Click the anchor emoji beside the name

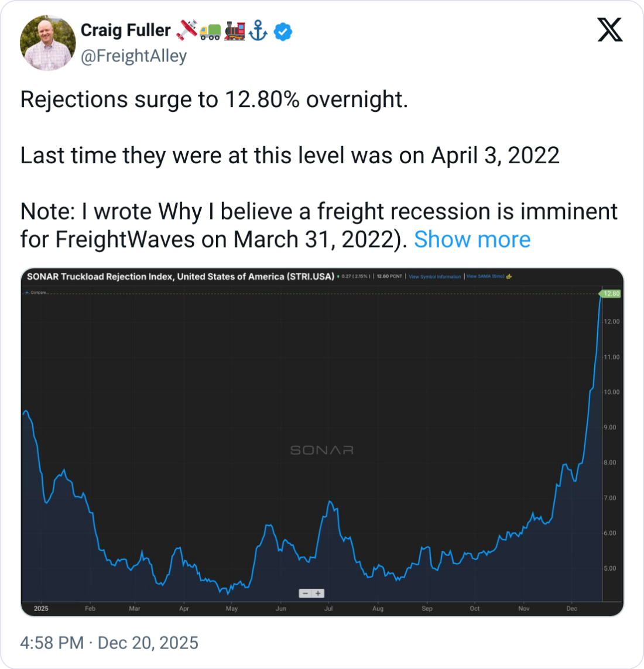click(258, 30)
